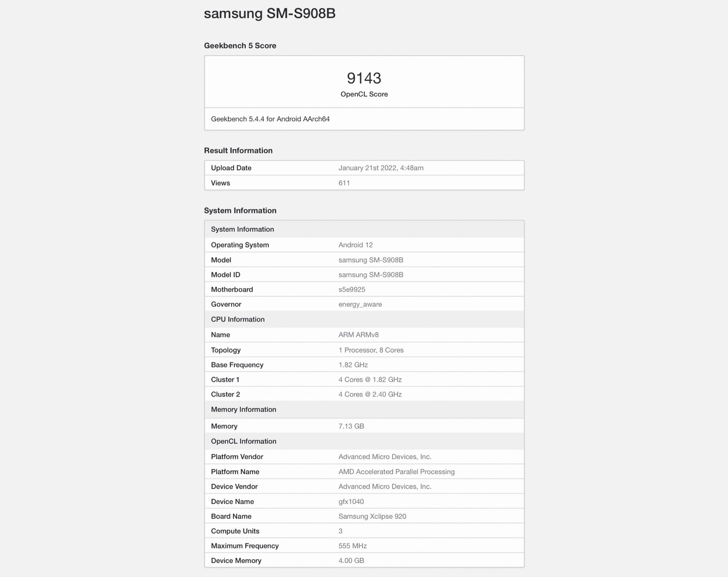728x577 pixels.
Task: Select samsung SM-S908B in the Model row
Action: coord(371,260)
